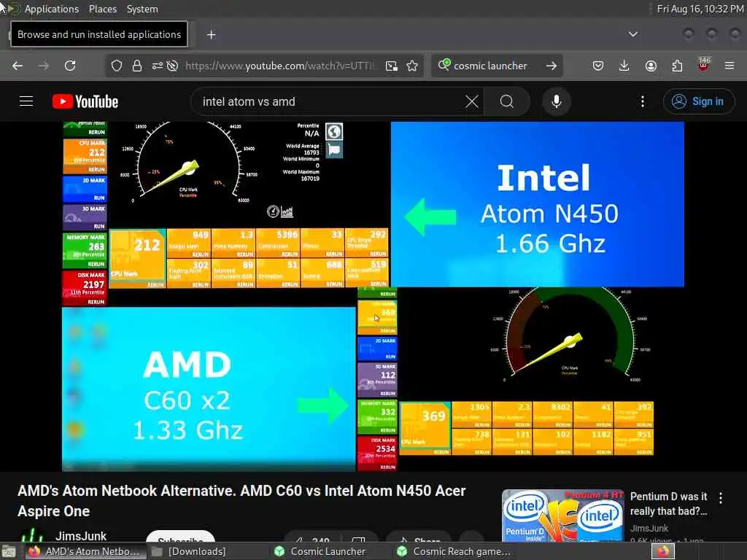The image size is (747, 560).
Task: Click the video player area
Action: coord(373,296)
